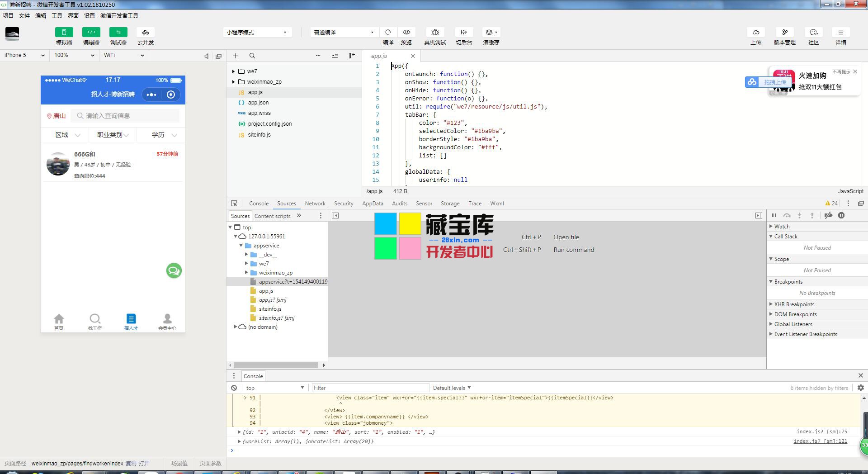
Task: Click the 预览 eye preview icon
Action: [x=406, y=32]
